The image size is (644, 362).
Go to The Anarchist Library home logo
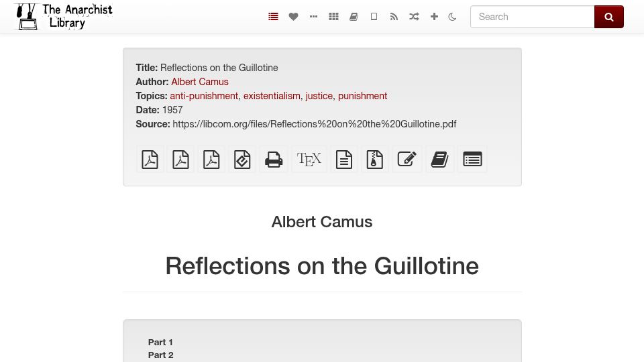click(63, 16)
